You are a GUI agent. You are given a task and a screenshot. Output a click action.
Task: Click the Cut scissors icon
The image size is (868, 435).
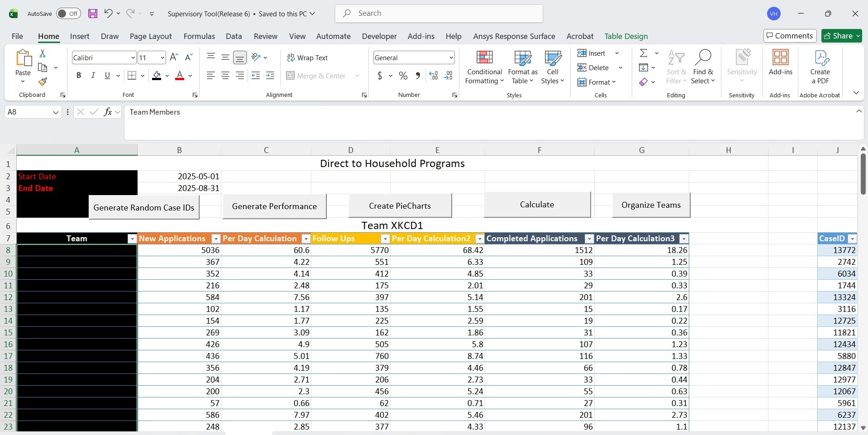[x=43, y=53]
